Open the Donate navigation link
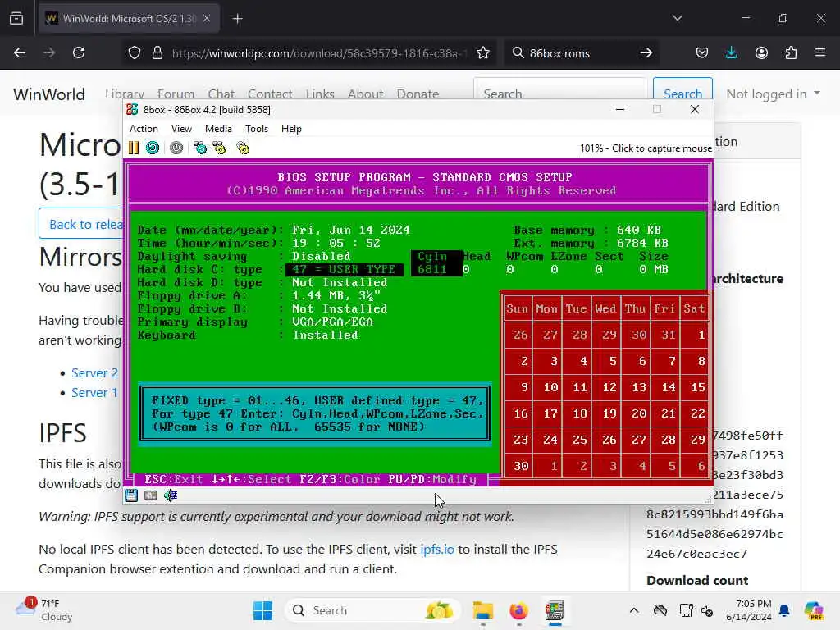Viewport: 840px width, 630px height. tap(418, 94)
